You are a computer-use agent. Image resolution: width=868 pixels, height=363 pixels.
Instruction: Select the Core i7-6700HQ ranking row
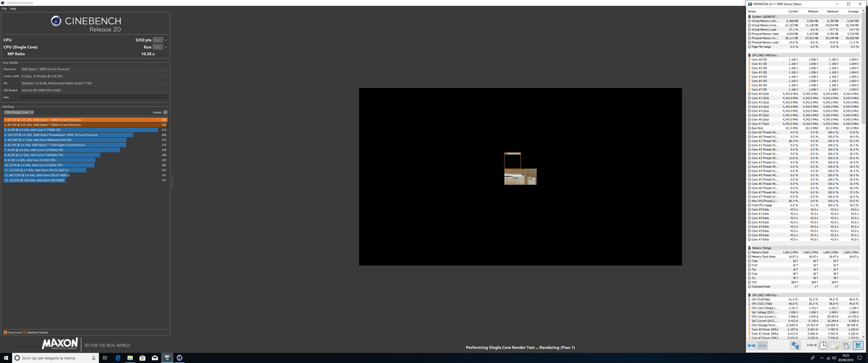pyautogui.click(x=85, y=150)
